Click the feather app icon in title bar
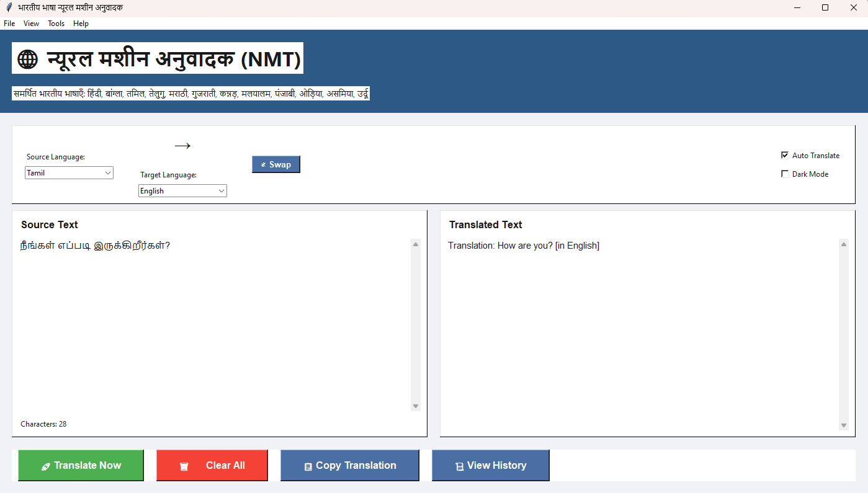Image resolution: width=868 pixels, height=493 pixels. point(9,7)
